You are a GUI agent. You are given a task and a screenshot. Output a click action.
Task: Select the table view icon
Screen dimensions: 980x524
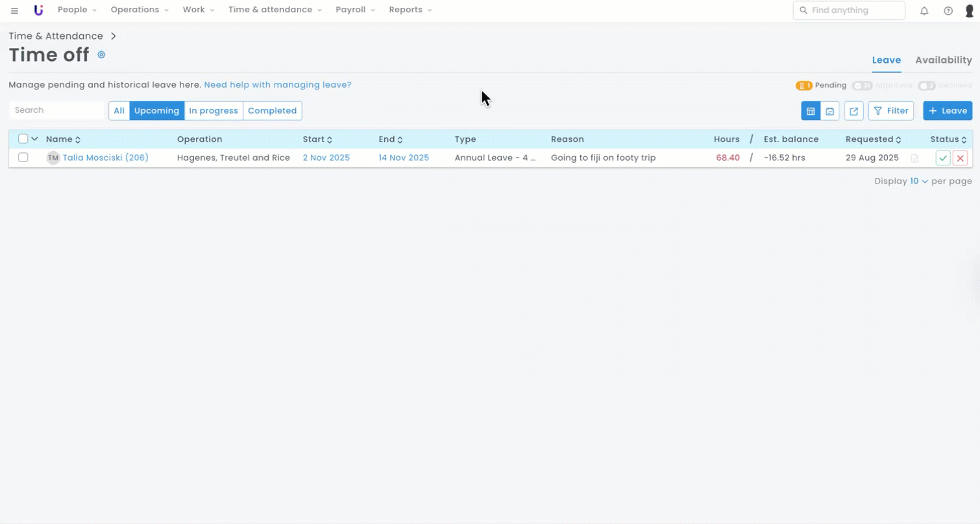(811, 111)
